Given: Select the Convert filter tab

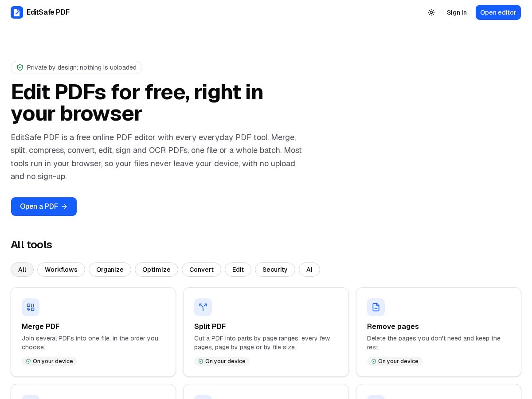Looking at the screenshot, I should tap(201, 270).
